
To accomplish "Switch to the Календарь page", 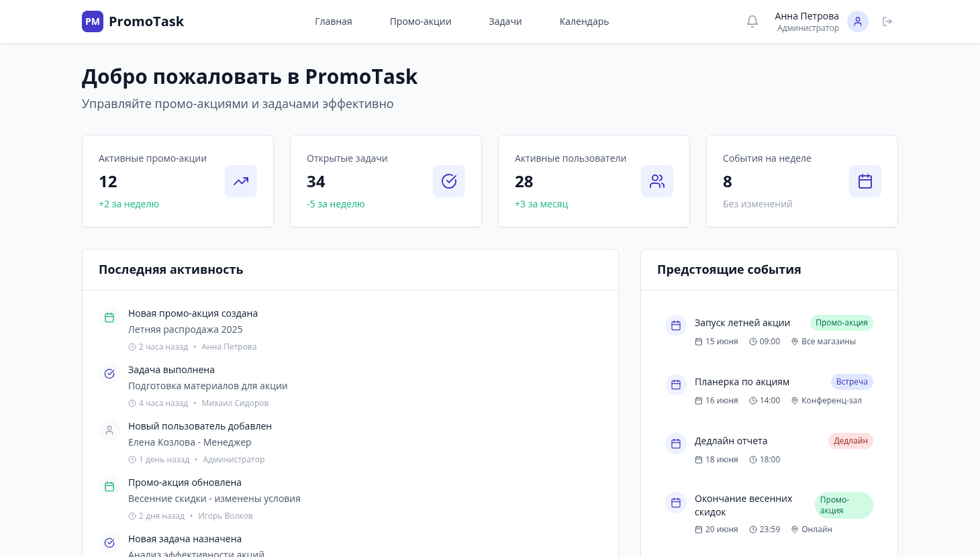I will pos(584,21).
